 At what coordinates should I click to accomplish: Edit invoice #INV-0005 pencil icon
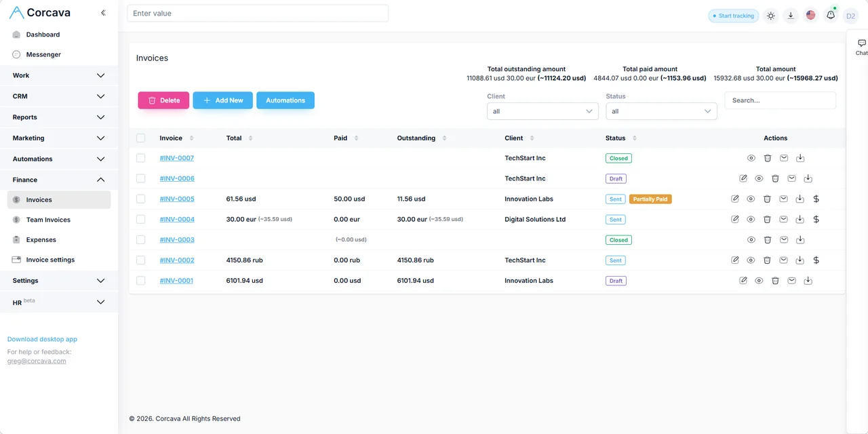click(x=735, y=199)
